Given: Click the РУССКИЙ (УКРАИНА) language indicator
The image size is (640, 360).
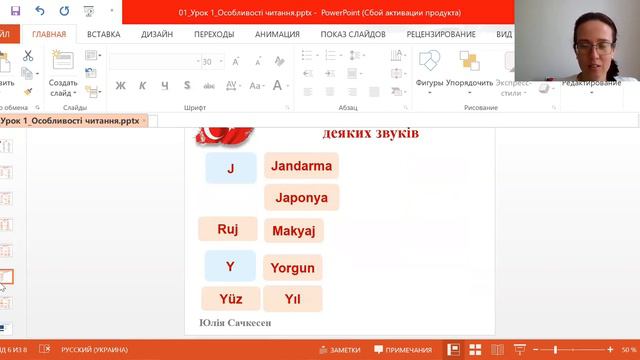Looking at the screenshot, I should click(94, 350).
